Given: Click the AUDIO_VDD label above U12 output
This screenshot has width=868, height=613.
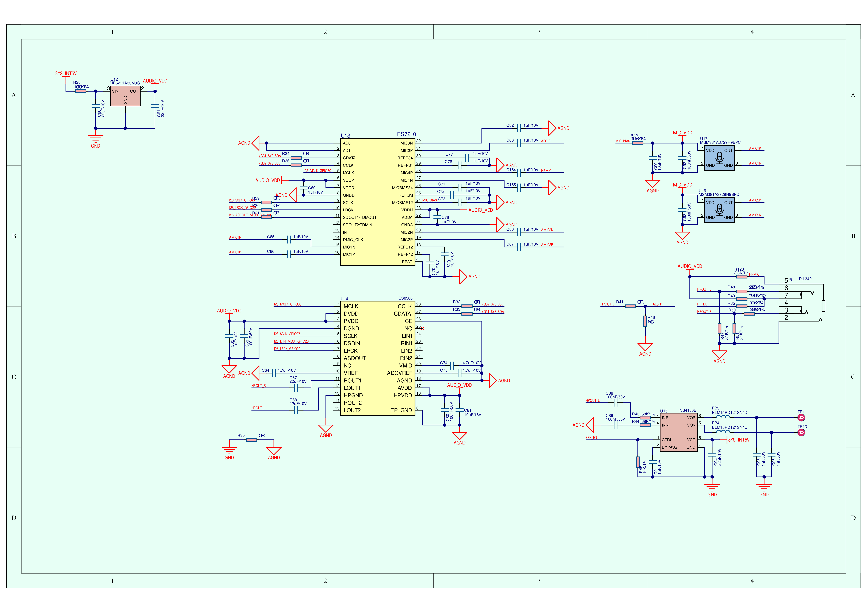Looking at the screenshot, I should point(155,81).
